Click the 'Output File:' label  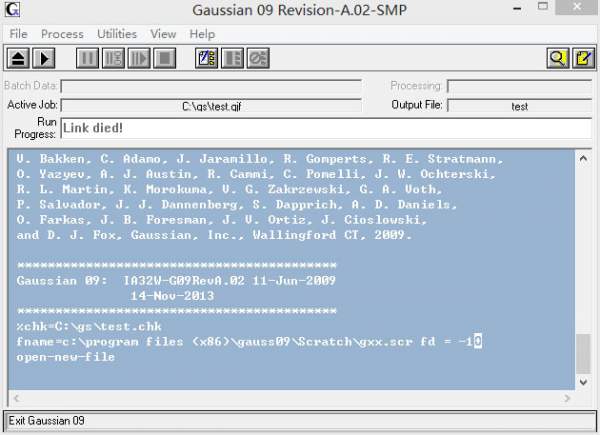pos(417,105)
